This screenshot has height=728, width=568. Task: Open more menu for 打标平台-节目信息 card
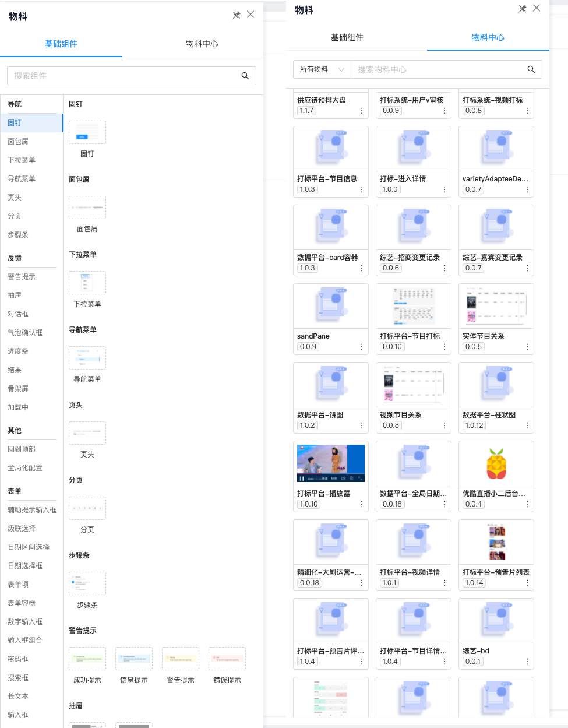pyautogui.click(x=362, y=189)
